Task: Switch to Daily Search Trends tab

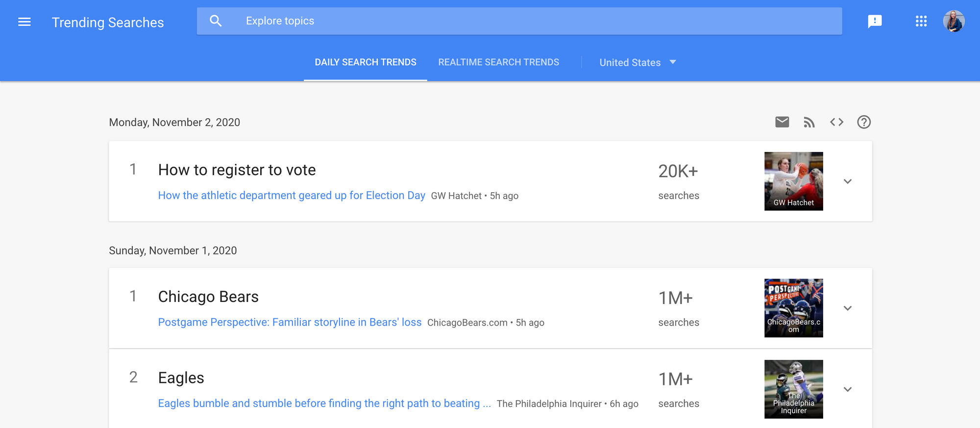Action: (x=366, y=62)
